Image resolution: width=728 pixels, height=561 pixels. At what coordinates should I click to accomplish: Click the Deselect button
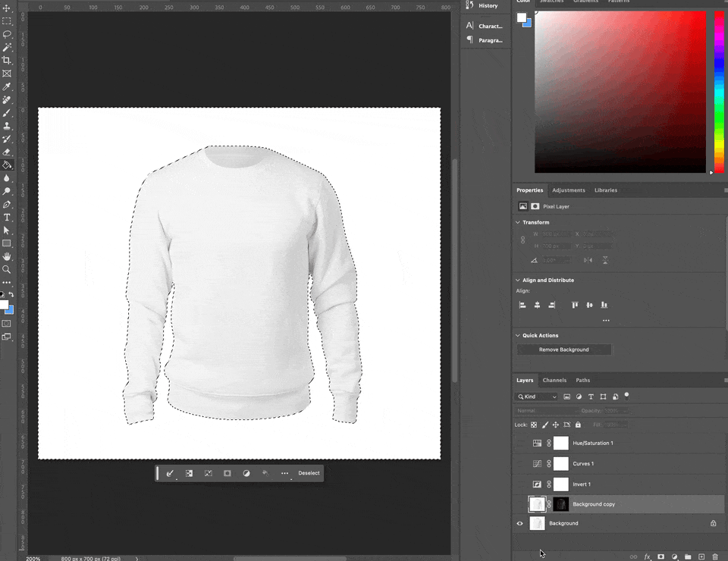pos(309,473)
